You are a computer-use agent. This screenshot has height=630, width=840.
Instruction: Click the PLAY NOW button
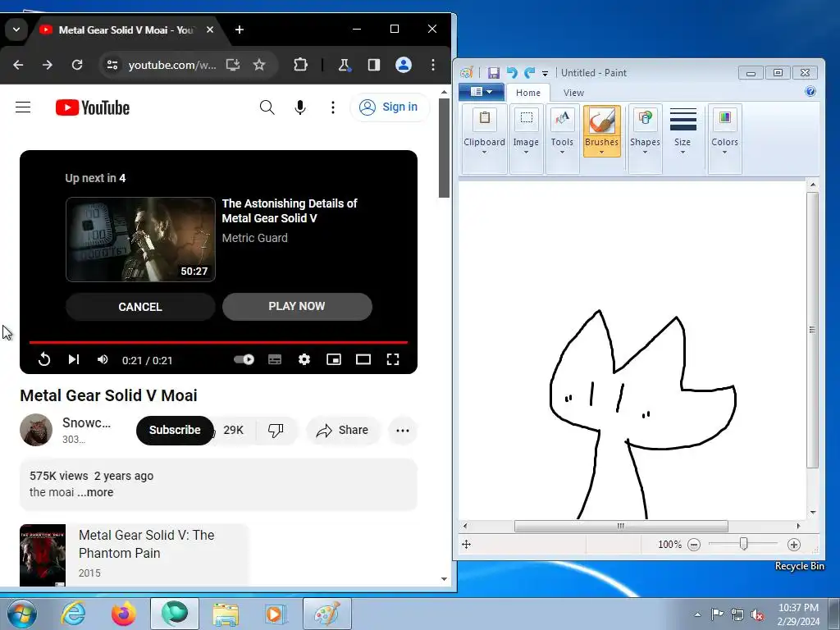pyautogui.click(x=297, y=307)
